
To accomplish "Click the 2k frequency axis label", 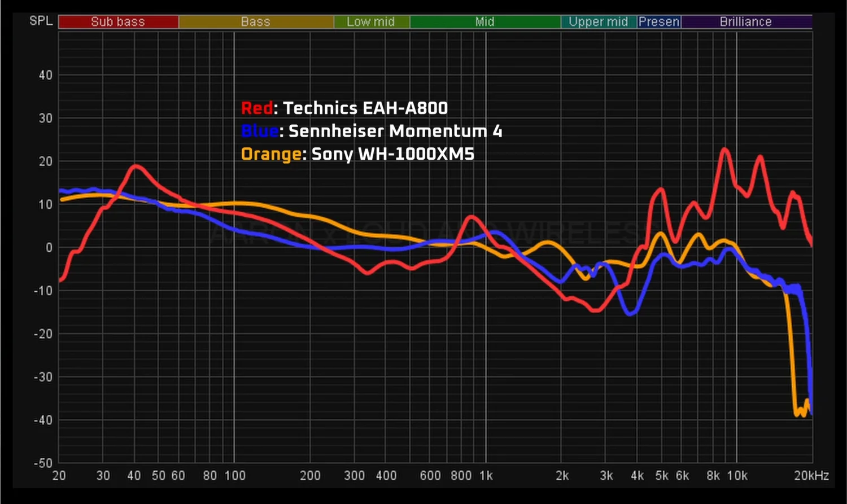I will 562,476.
